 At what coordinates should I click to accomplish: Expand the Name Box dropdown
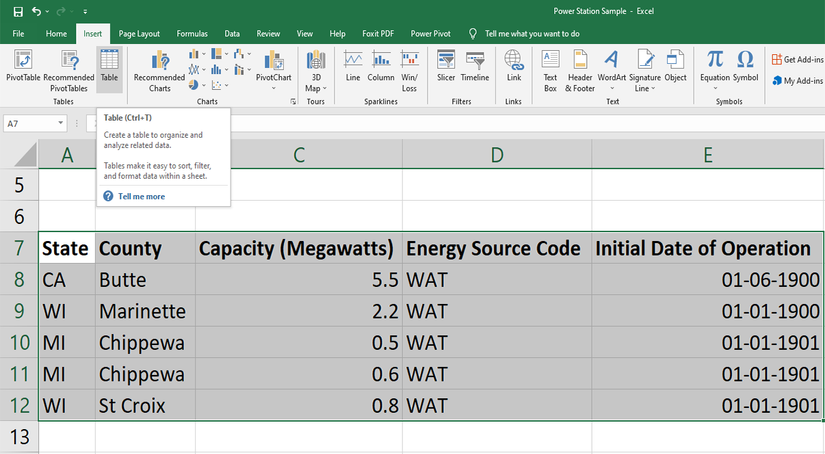[61, 123]
